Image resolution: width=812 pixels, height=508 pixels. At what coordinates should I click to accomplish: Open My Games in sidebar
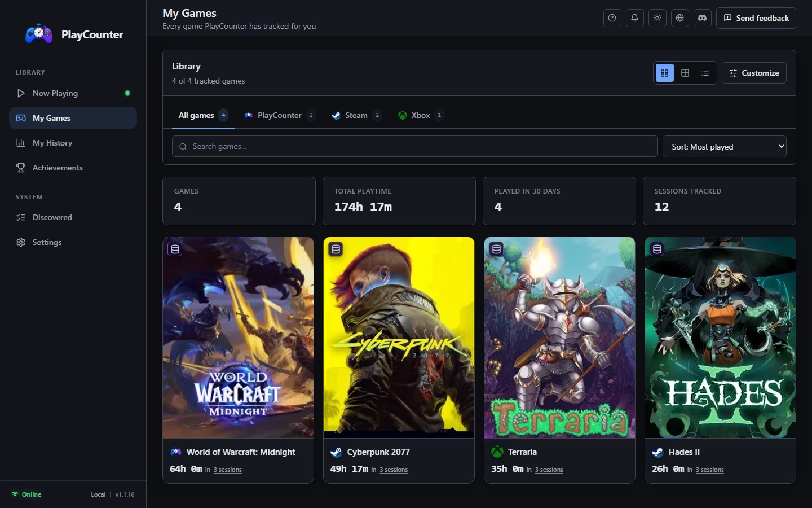73,118
